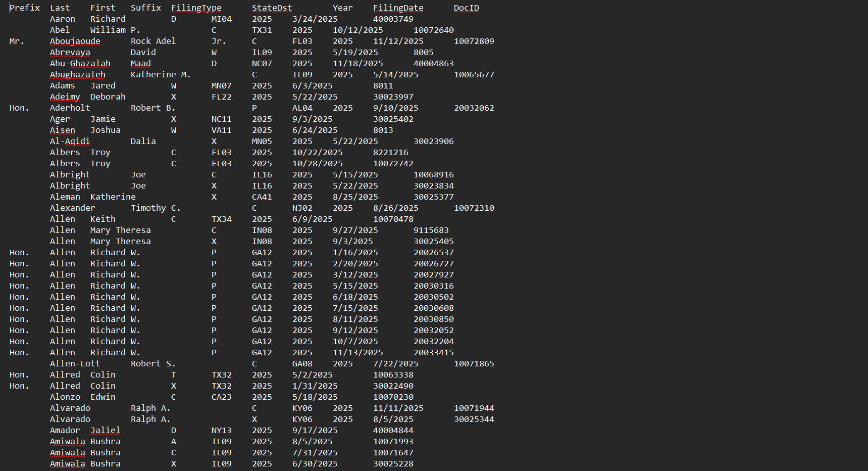Click the FilingDate header word
Screen dimensions: 868x471
[398, 8]
